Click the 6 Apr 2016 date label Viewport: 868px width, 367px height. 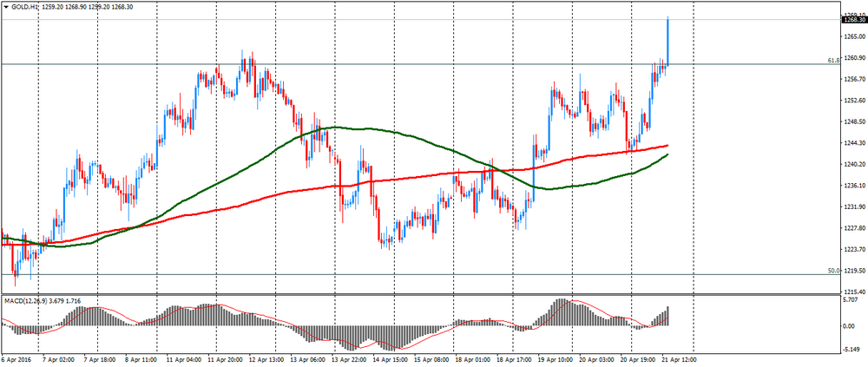[x=17, y=357]
